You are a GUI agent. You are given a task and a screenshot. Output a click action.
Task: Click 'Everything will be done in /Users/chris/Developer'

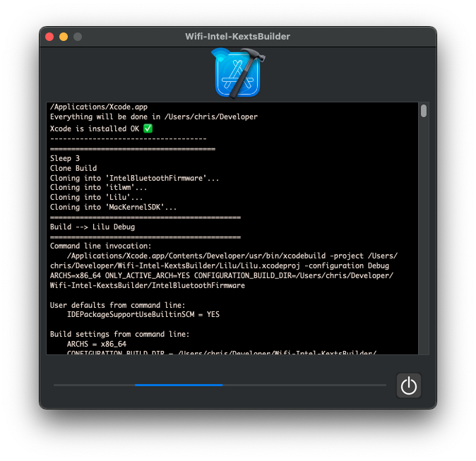click(x=154, y=117)
